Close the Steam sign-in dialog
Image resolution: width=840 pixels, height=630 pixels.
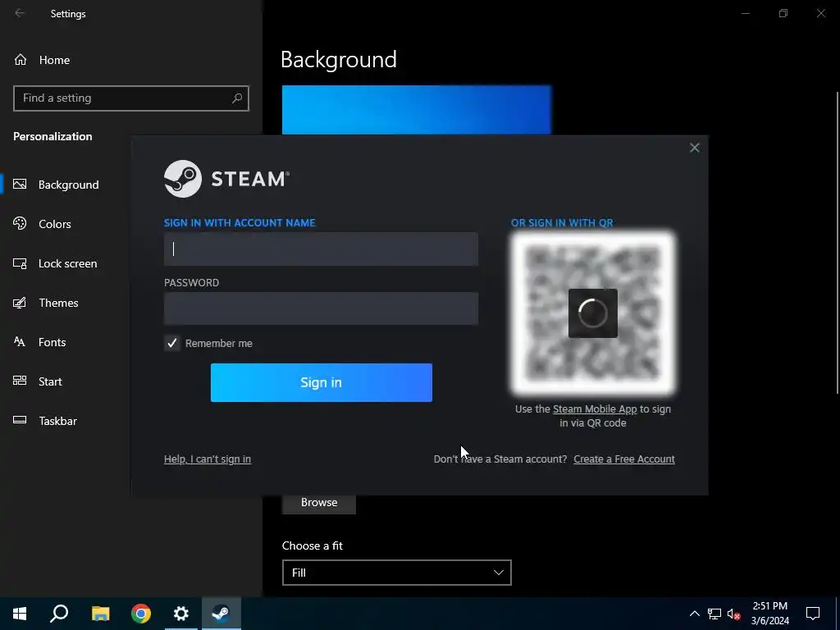[x=694, y=148]
